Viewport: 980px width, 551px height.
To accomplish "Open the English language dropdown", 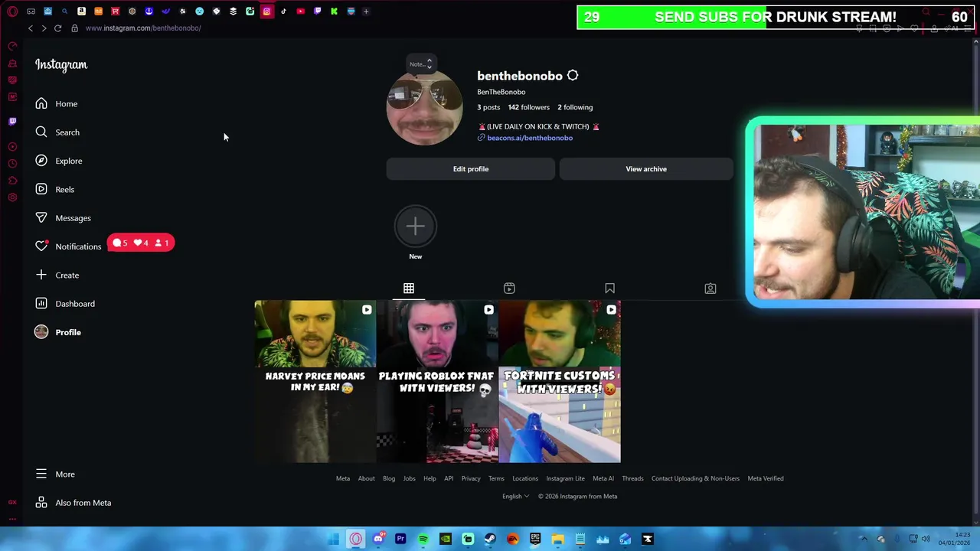I will [x=515, y=497].
